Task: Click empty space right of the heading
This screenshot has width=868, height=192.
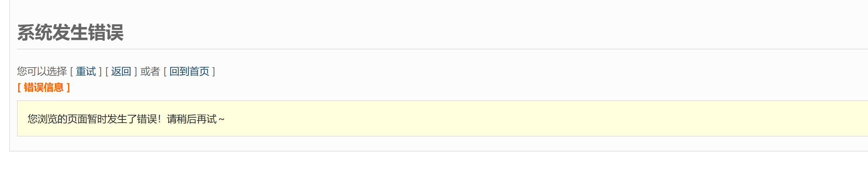Action: 497,32
